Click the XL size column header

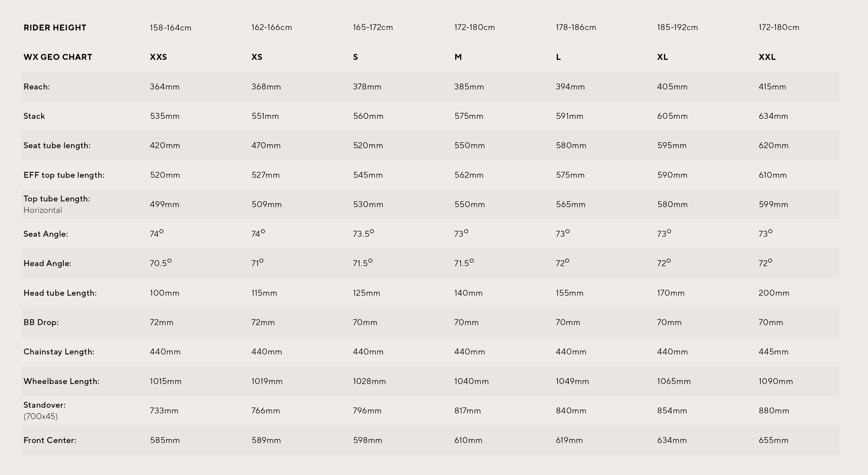(x=662, y=57)
